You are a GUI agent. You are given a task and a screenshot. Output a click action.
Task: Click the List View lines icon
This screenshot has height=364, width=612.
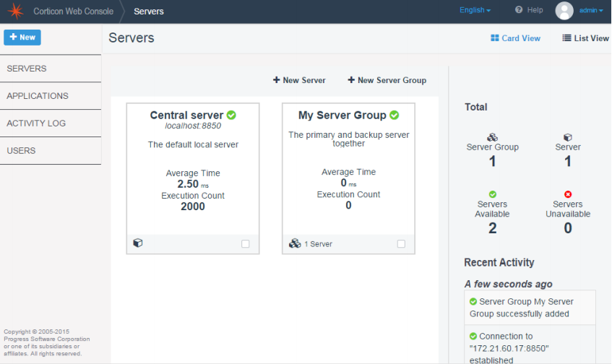(x=566, y=38)
